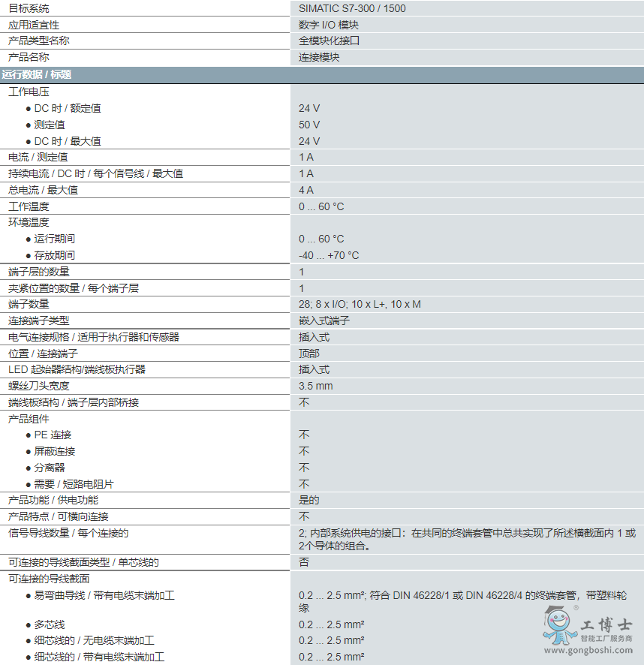Image resolution: width=644 pixels, height=665 pixels.
Task: Select the 存放期间 row label
Action: point(55,255)
